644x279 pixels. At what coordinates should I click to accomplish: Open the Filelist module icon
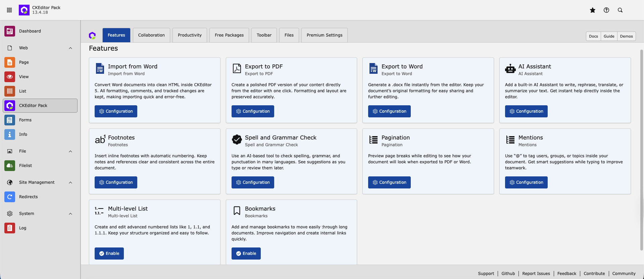[x=10, y=166]
